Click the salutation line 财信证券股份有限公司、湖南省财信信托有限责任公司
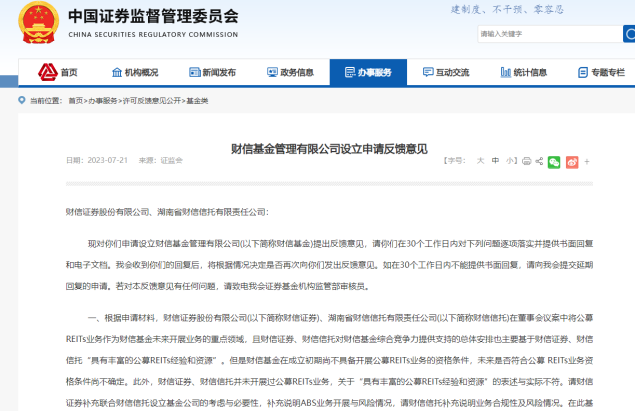635x411 pixels. pos(166,212)
